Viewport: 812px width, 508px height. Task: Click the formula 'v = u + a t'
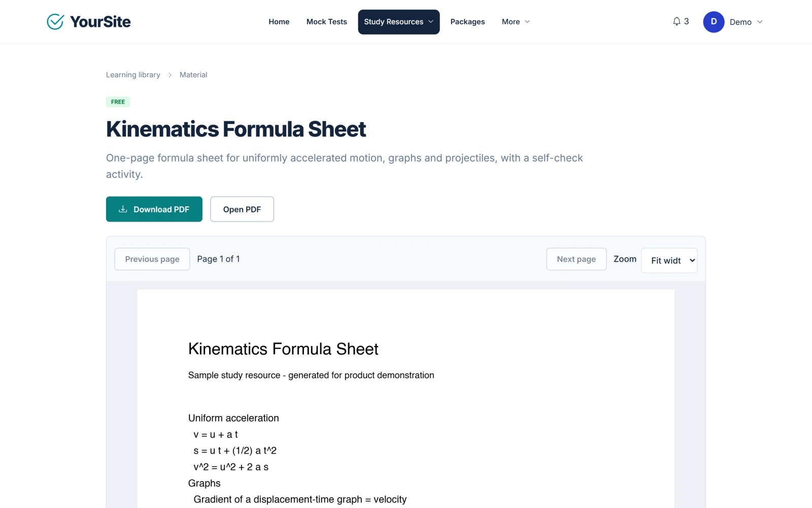coord(216,434)
